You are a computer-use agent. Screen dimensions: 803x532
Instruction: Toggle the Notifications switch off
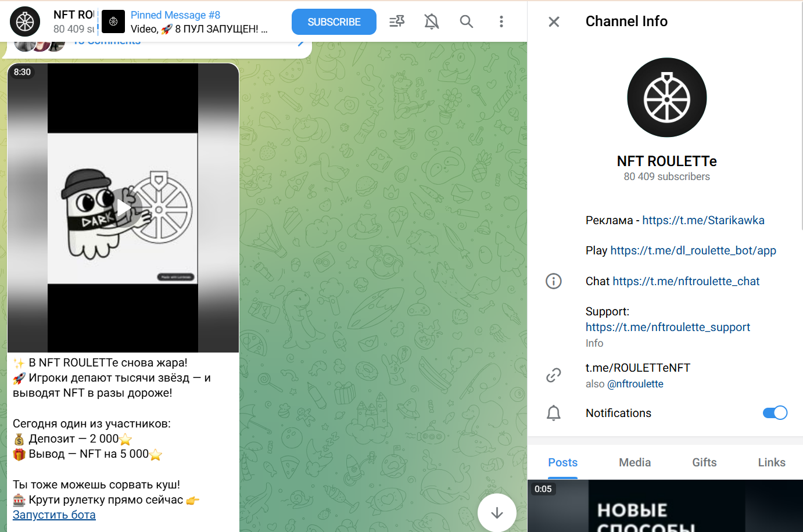pyautogui.click(x=775, y=413)
